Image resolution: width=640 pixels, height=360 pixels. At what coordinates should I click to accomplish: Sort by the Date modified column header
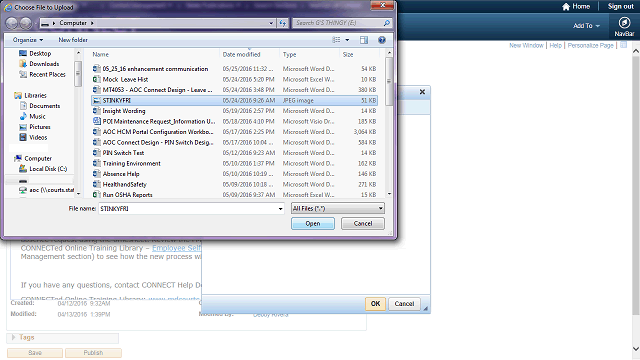[241, 55]
